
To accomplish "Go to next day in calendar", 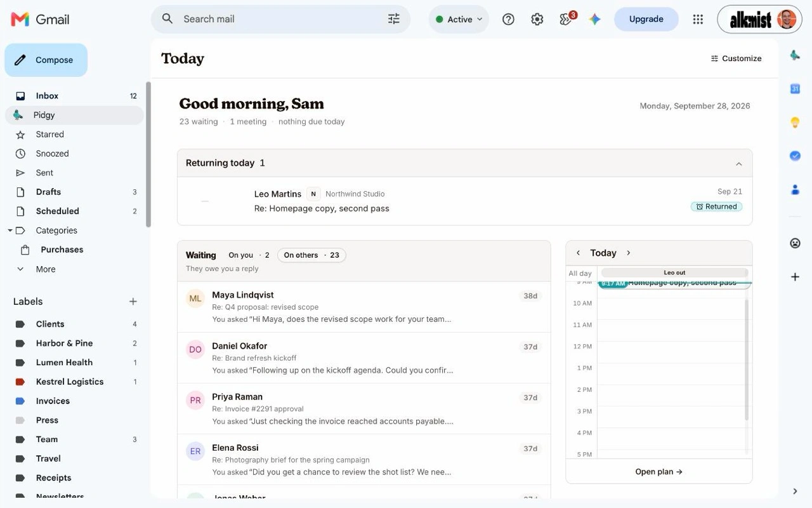I will point(629,253).
